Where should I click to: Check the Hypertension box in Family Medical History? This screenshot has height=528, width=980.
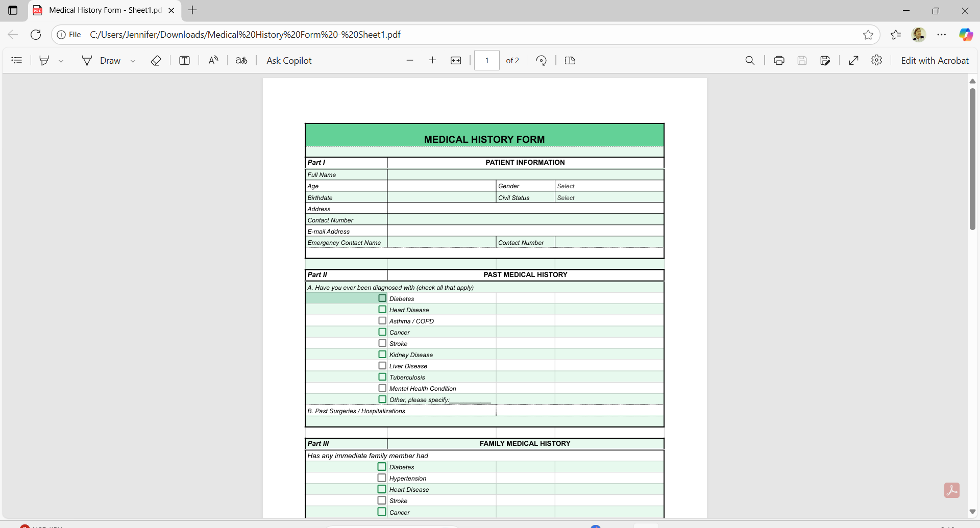point(382,478)
